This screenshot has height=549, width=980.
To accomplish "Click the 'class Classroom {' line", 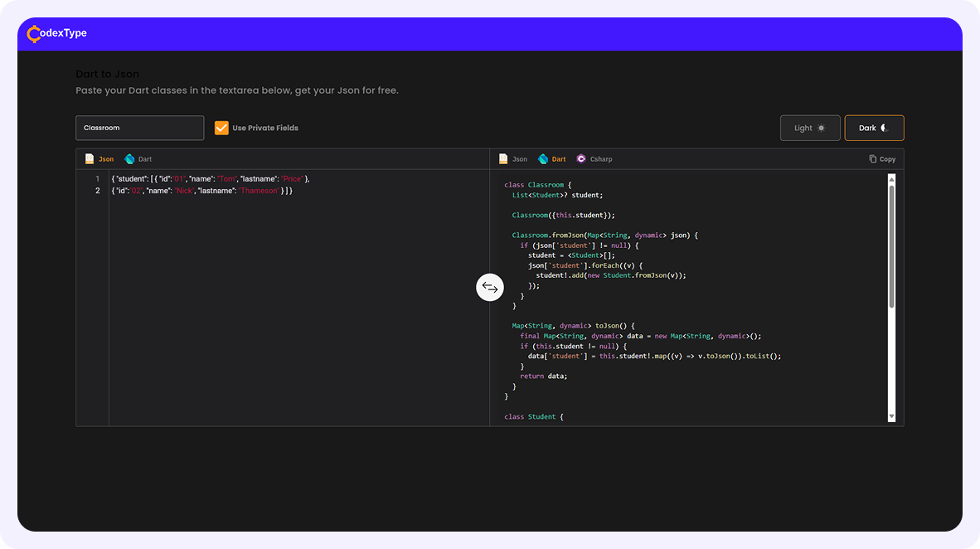I will tap(537, 185).
